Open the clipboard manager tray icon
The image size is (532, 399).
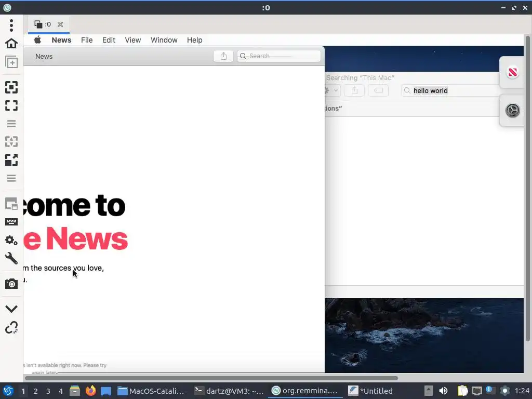(x=462, y=391)
